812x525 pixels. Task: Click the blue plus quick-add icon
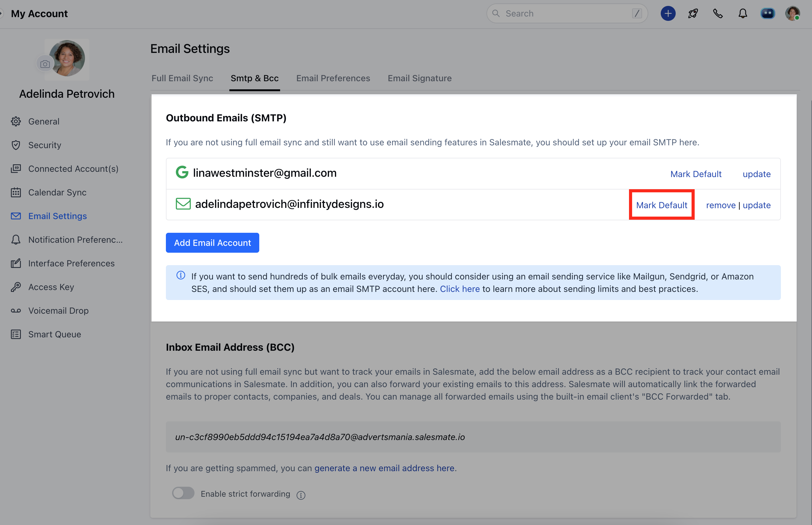pyautogui.click(x=668, y=14)
